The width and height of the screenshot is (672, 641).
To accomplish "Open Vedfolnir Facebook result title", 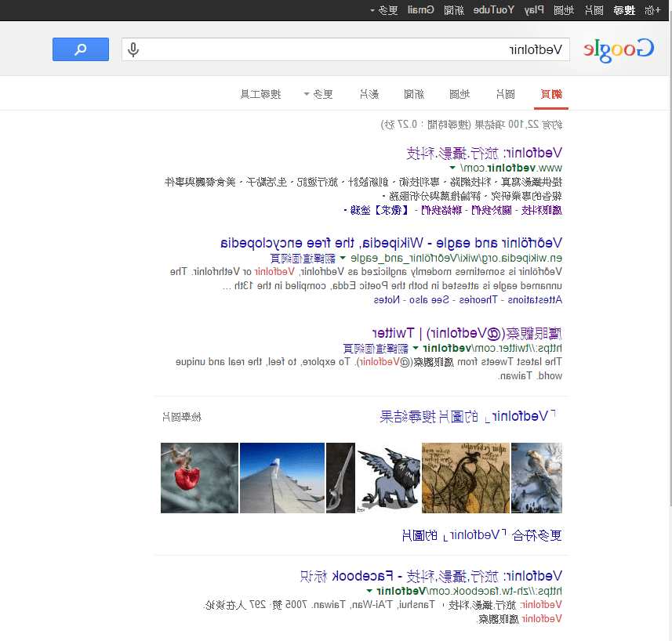I will coord(431,576).
